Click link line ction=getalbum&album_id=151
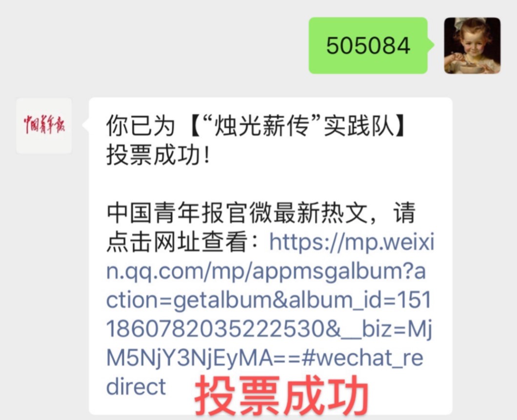The width and height of the screenshot is (517, 420). coord(269,300)
